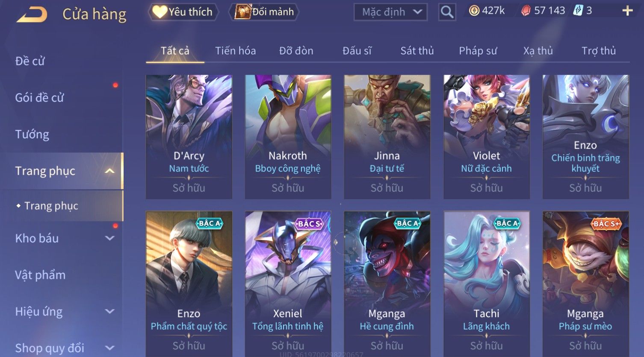
Task: Open Gói đề cử in sidebar
Action: click(x=39, y=98)
